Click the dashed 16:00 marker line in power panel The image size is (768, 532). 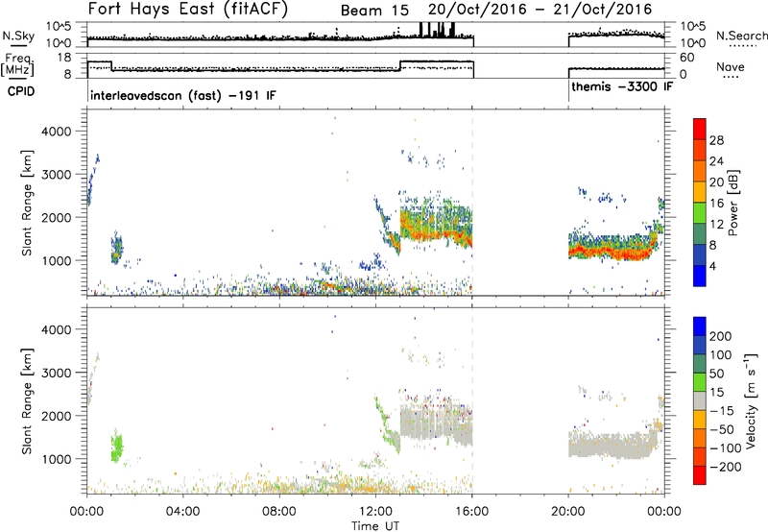tap(472, 203)
